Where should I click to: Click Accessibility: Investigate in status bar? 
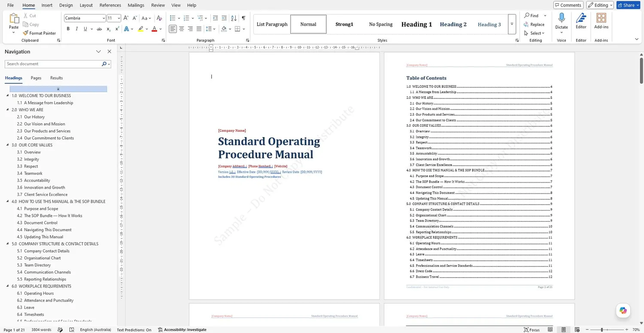click(182, 330)
